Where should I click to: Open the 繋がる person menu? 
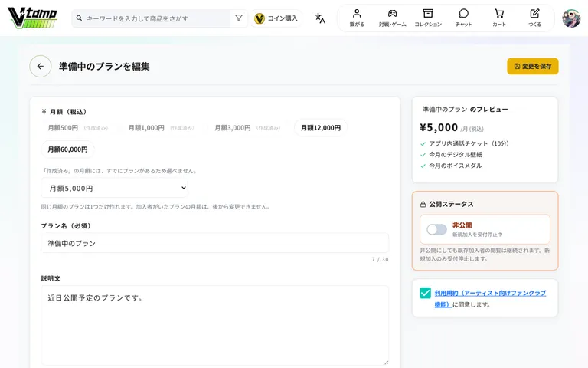(x=357, y=18)
